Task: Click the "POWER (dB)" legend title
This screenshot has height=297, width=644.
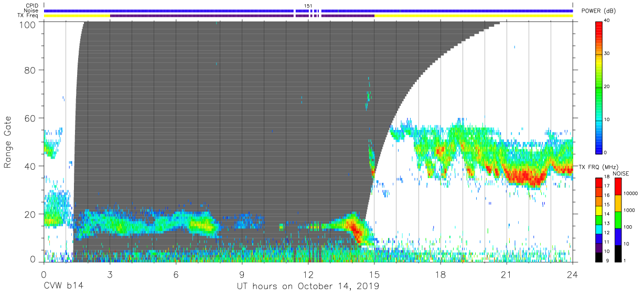Action: click(x=599, y=11)
